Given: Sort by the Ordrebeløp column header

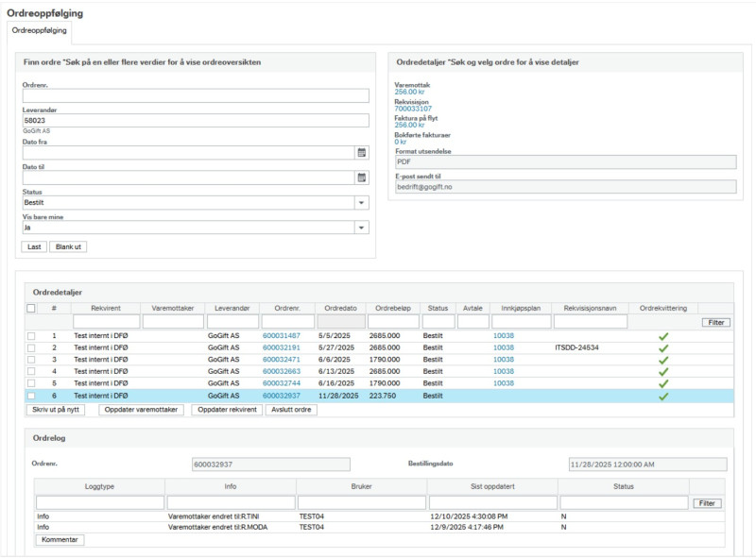Looking at the screenshot, I should pyautogui.click(x=393, y=309).
